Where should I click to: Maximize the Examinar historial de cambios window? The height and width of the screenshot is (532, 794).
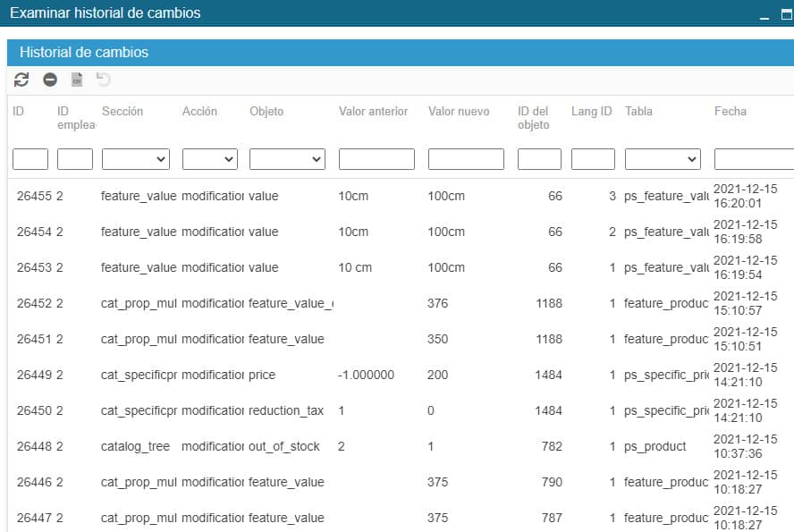coord(787,15)
